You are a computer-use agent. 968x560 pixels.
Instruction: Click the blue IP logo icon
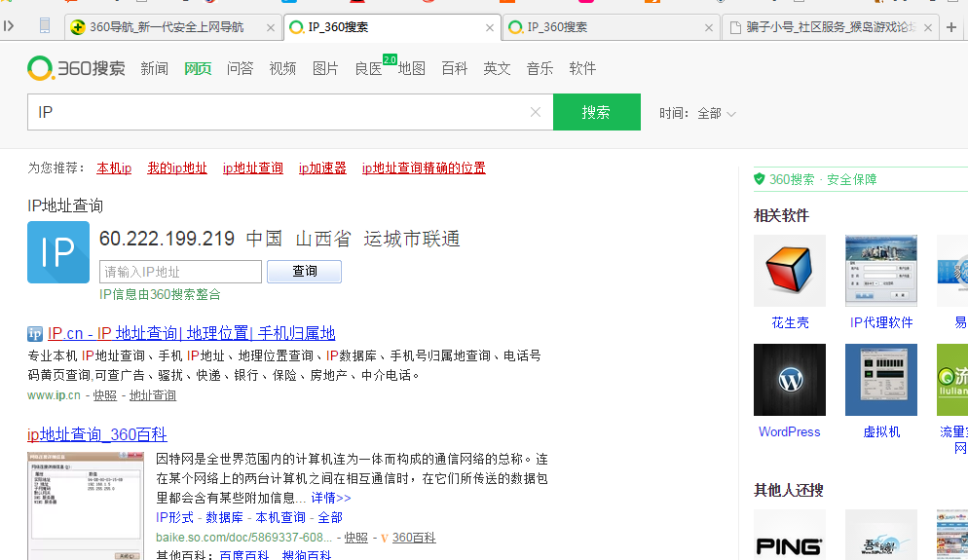coord(58,252)
